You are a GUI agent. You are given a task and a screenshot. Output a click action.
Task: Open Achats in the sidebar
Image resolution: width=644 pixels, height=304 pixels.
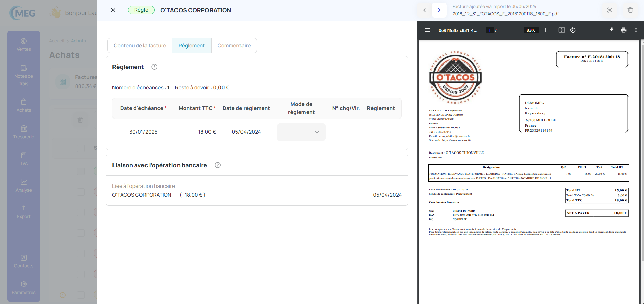pos(24,105)
